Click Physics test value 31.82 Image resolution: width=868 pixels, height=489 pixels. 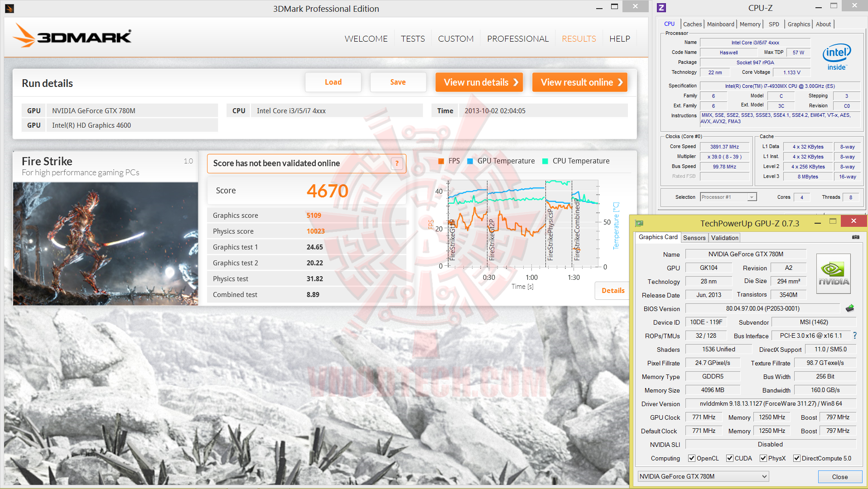point(315,279)
